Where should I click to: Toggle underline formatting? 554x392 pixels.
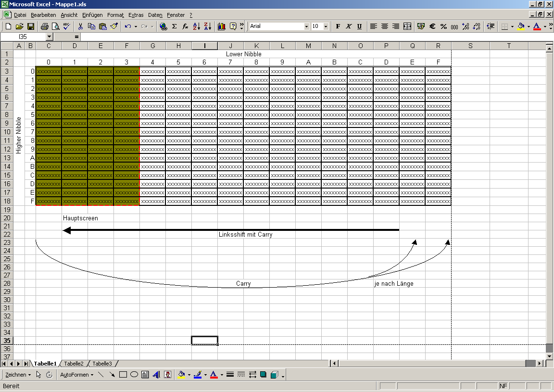(359, 26)
